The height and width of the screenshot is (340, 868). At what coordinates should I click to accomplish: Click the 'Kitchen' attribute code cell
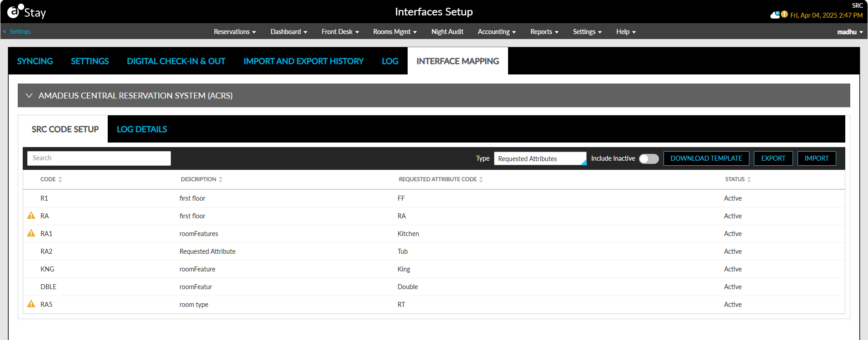click(408, 233)
